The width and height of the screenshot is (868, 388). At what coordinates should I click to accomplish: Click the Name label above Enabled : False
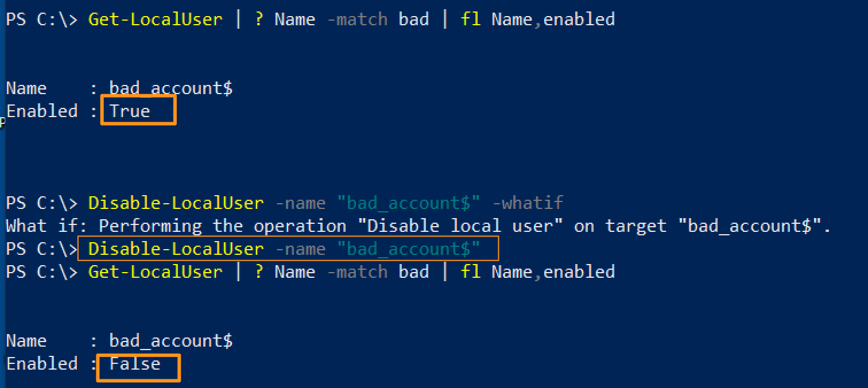[26, 341]
